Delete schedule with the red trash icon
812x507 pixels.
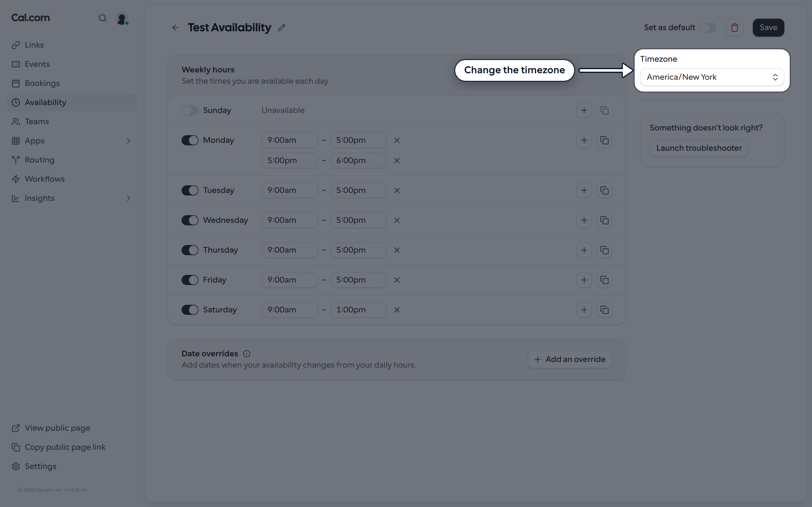[x=734, y=28]
